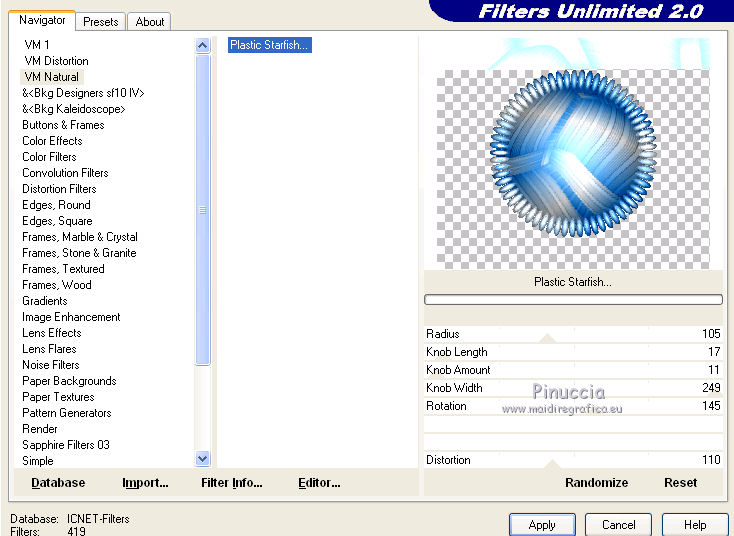This screenshot has width=734, height=536.
Task: Select Frames, Stone & Granite category
Action: tap(79, 253)
